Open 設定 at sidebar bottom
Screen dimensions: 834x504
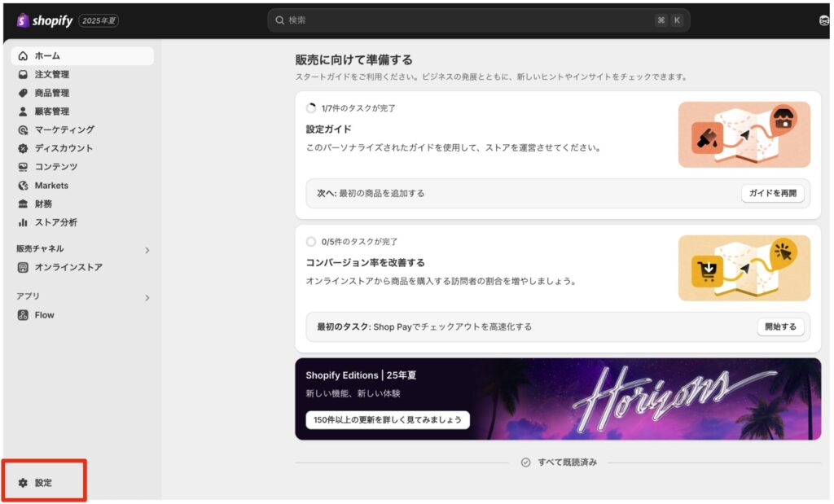click(44, 483)
